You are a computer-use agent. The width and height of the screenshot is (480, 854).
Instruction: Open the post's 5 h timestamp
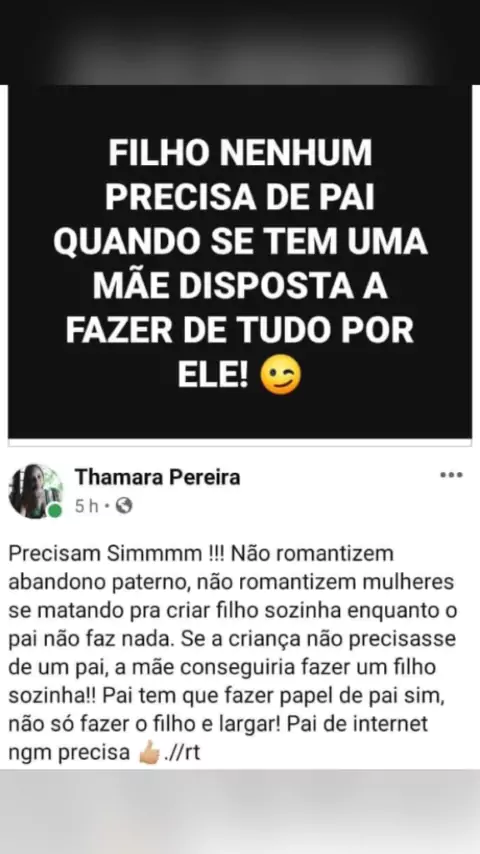coord(87,507)
